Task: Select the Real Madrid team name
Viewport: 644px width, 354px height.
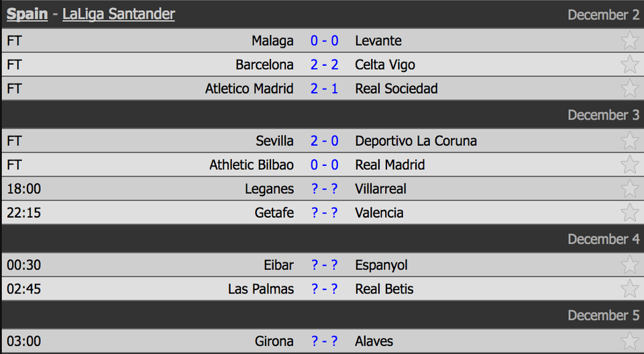Action: [x=390, y=165]
